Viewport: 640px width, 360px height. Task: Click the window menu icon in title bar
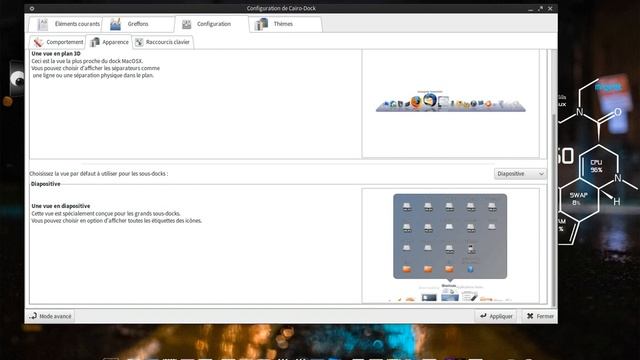tap(32, 8)
